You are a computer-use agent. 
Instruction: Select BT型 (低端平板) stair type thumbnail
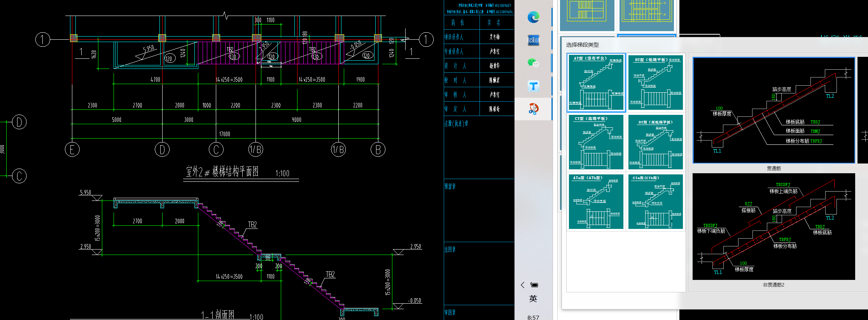click(656, 83)
